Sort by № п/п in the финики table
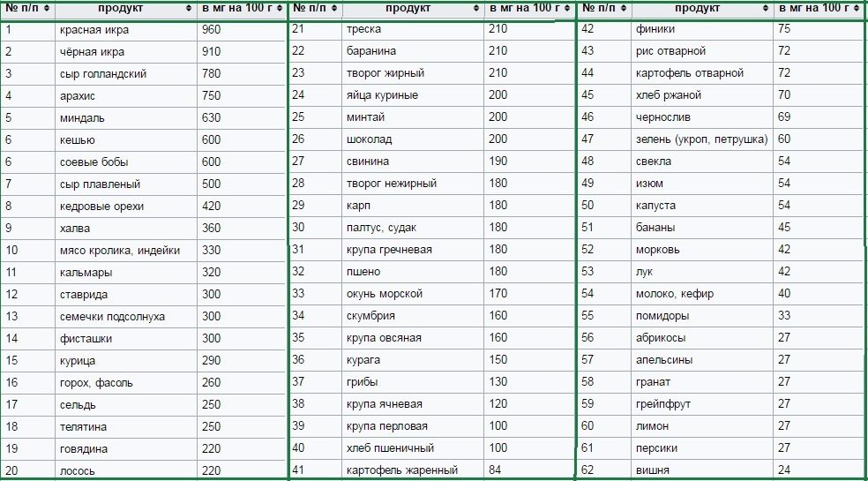This screenshot has height=481, width=868. [623, 8]
